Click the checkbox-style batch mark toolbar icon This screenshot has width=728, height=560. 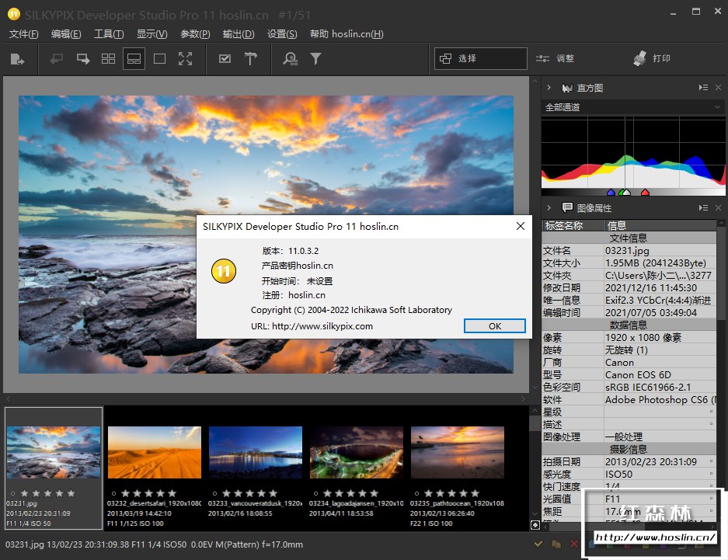225,58
